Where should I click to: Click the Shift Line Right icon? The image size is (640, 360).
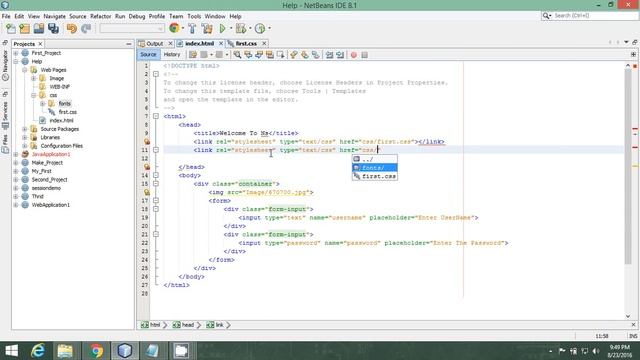[x=340, y=55]
